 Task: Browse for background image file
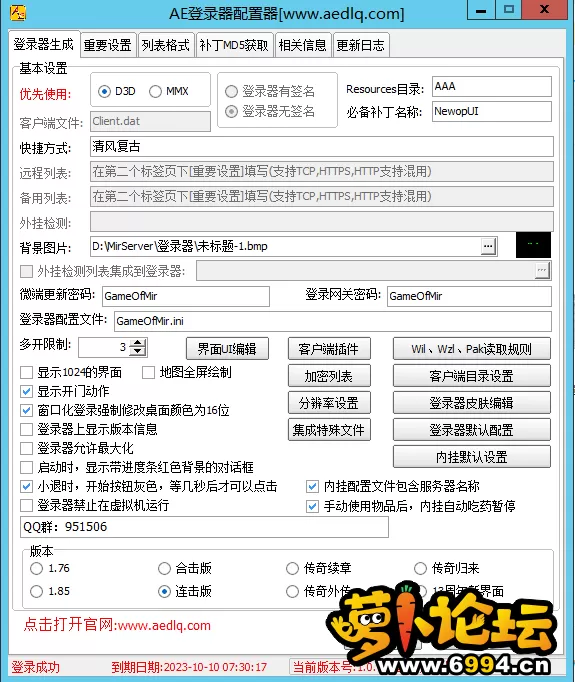pyautogui.click(x=488, y=247)
